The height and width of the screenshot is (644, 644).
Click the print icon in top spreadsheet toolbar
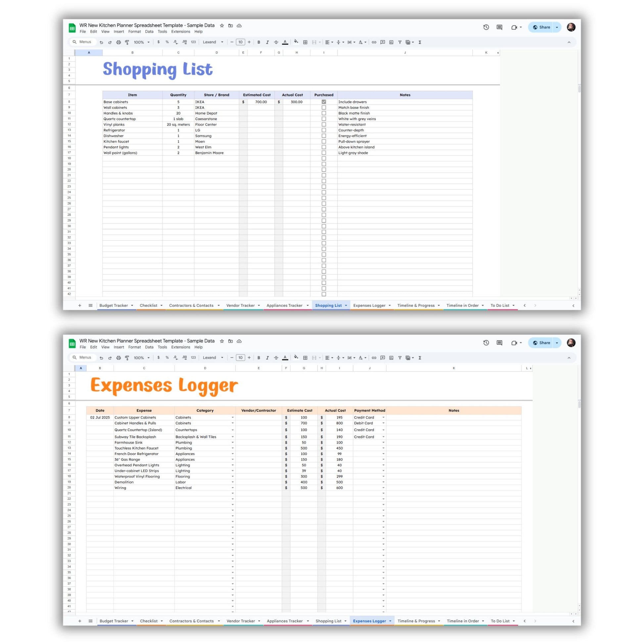click(118, 42)
